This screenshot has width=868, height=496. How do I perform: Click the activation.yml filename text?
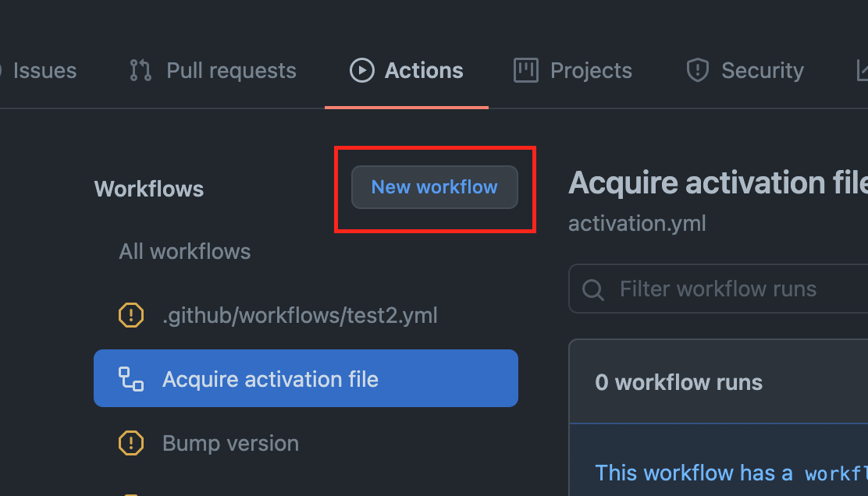coord(637,223)
